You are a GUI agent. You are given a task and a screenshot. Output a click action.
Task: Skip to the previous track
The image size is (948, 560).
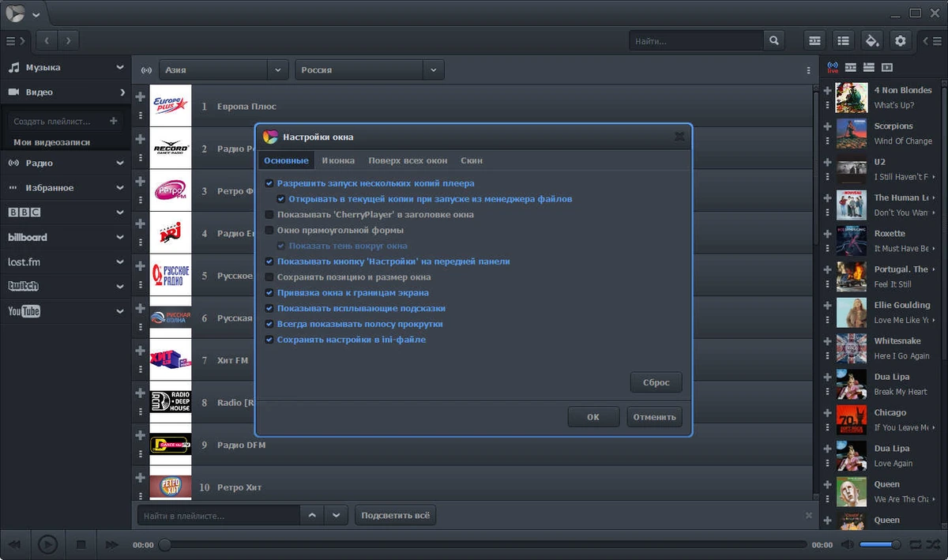[14, 544]
